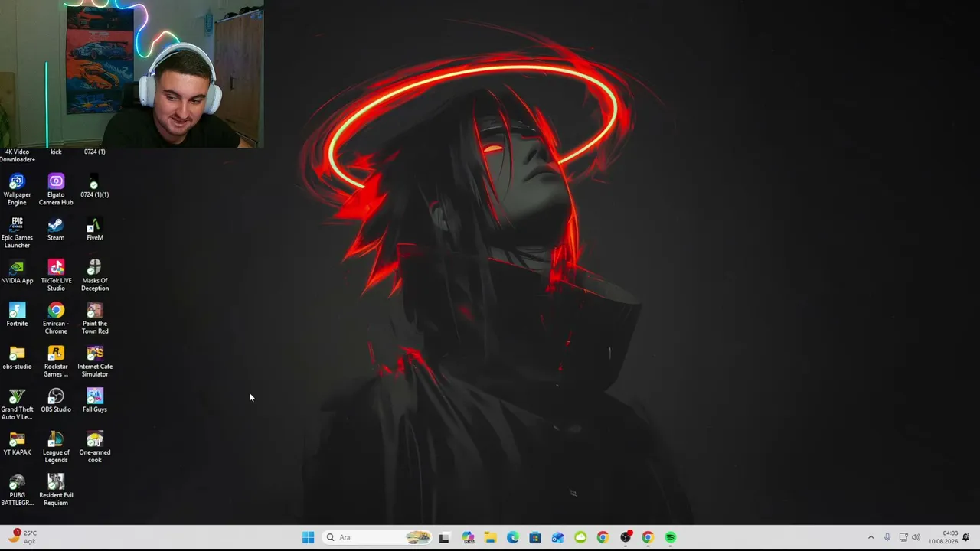Click the search highlight image in the search box
Viewport: 980px width, 551px height.
[418, 537]
